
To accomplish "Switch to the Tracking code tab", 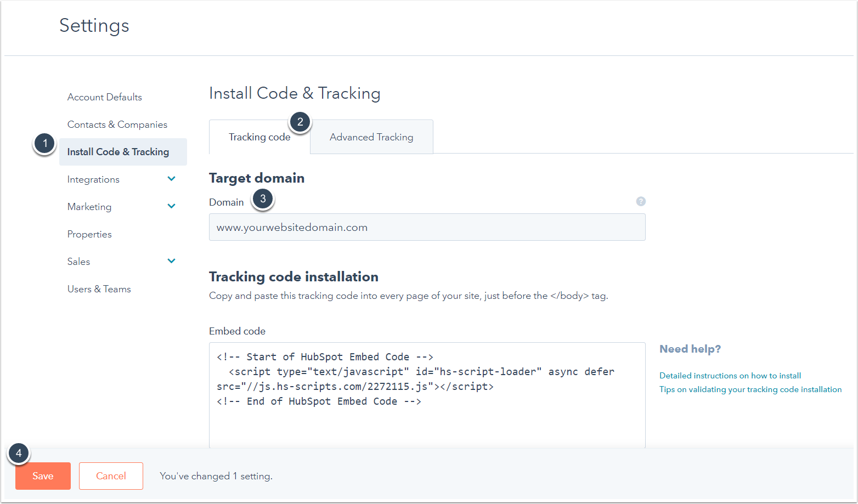I will point(259,137).
